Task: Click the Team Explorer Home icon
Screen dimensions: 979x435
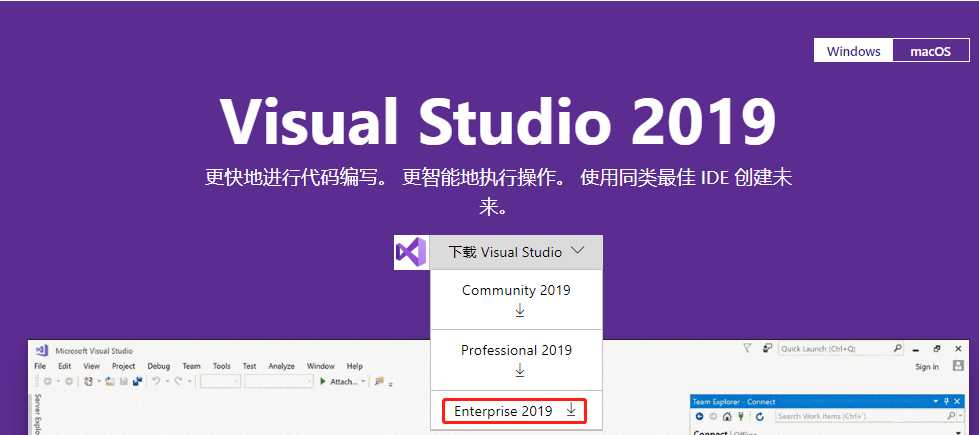Action: (727, 416)
